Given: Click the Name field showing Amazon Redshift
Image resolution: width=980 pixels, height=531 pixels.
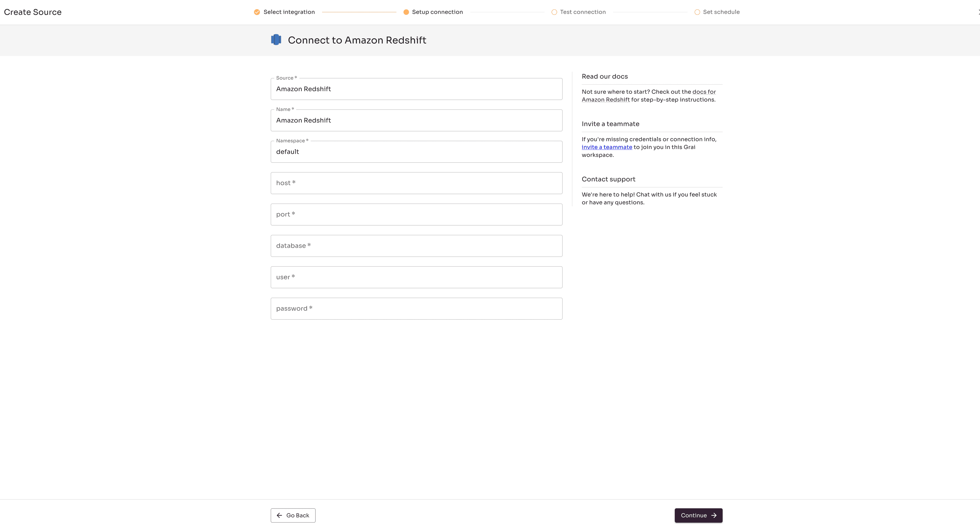Looking at the screenshot, I should click(x=416, y=120).
